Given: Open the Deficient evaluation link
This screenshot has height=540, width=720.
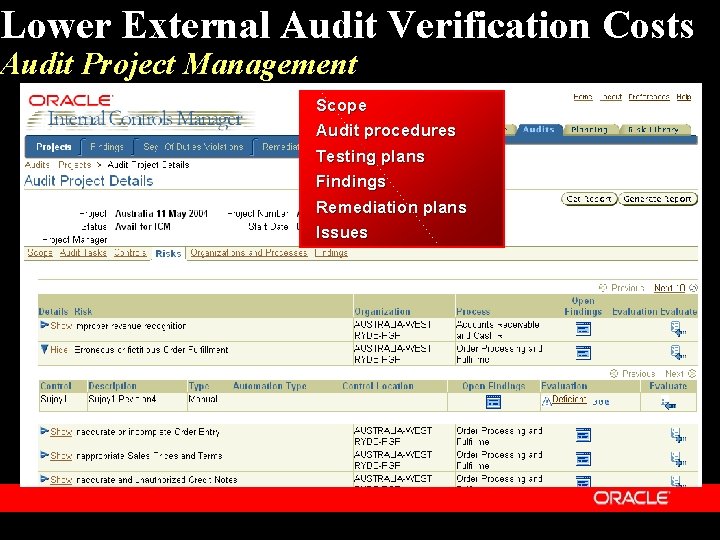Looking at the screenshot, I should [569, 399].
